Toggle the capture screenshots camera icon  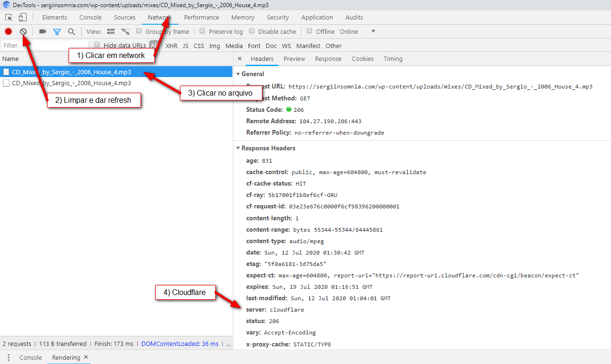[x=42, y=31]
